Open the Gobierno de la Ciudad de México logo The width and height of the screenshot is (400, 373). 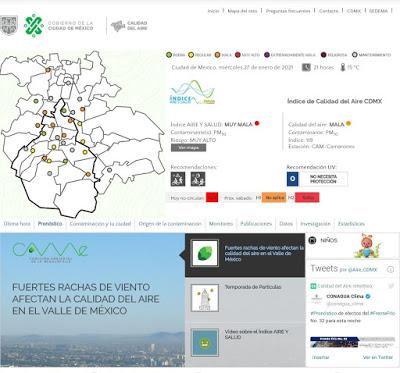(x=59, y=26)
